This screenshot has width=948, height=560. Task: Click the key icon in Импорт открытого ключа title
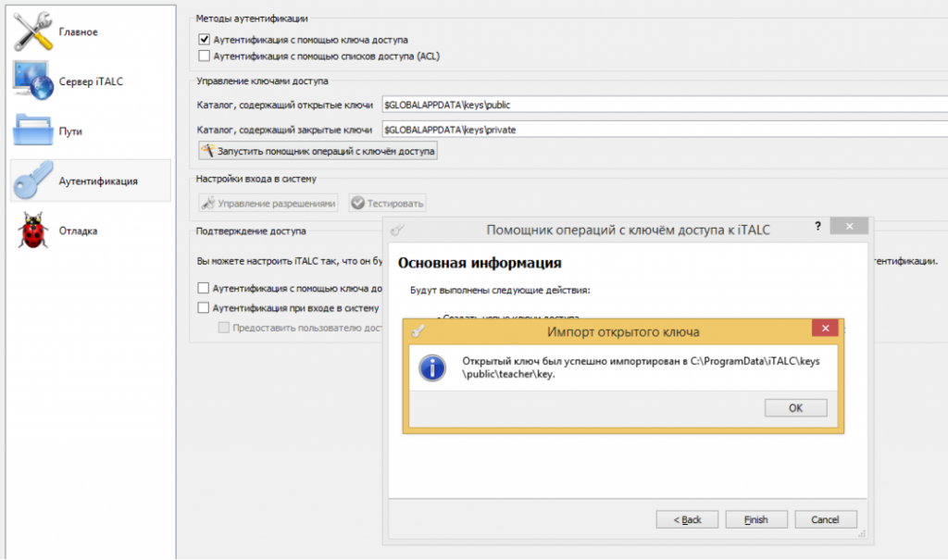tap(418, 330)
